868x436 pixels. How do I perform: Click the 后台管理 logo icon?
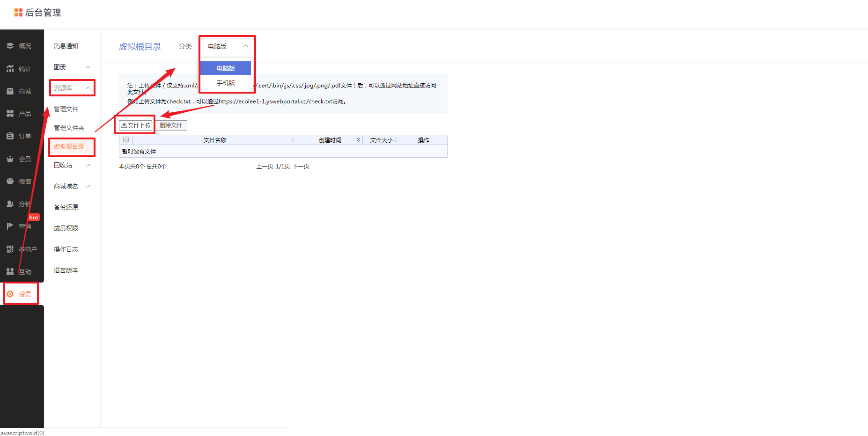18,13
